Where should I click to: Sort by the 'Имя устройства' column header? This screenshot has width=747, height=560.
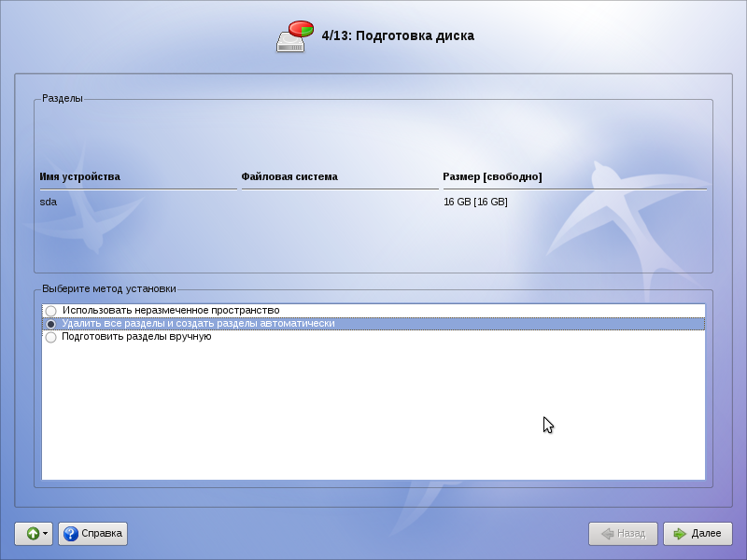(80, 176)
